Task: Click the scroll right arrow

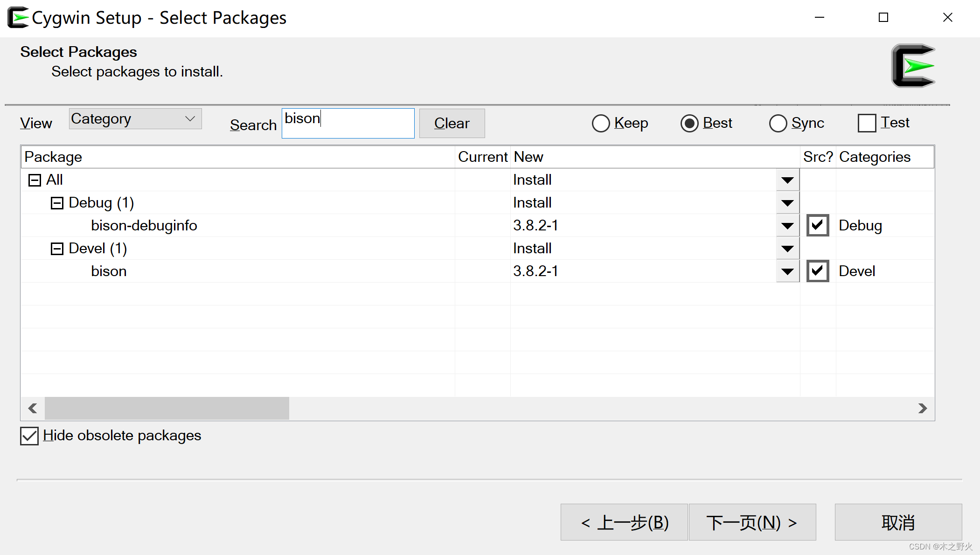Action: [923, 409]
